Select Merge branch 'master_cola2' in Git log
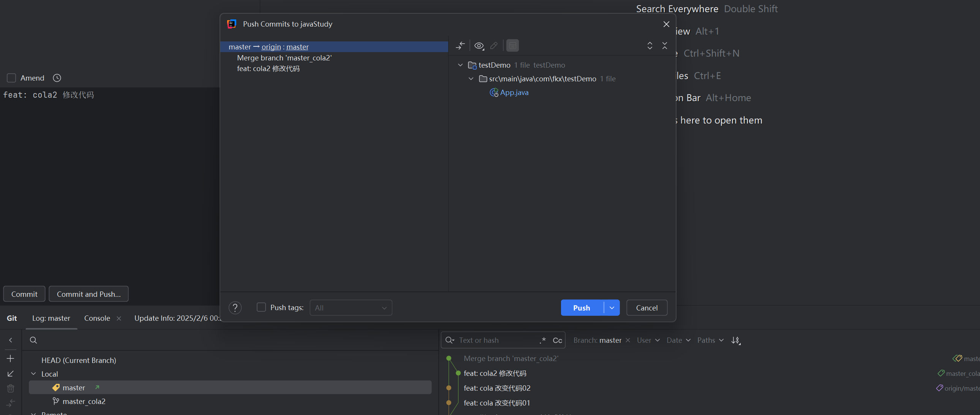 [511, 358]
